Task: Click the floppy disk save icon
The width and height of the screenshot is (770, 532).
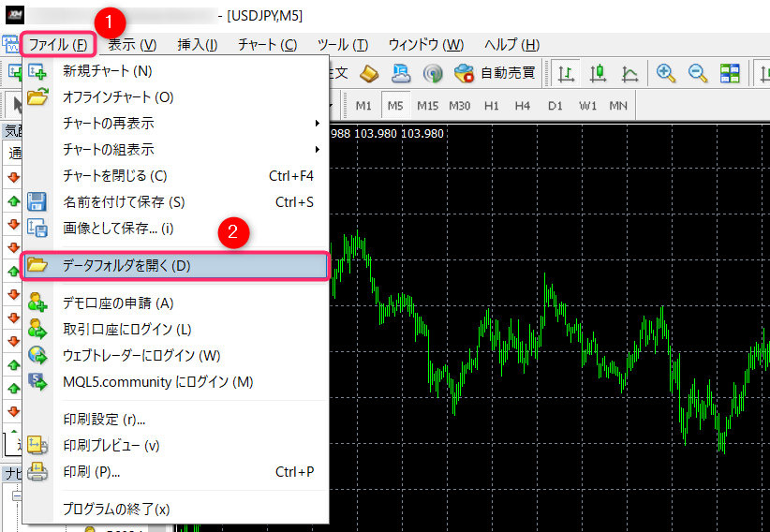Action: (x=37, y=202)
